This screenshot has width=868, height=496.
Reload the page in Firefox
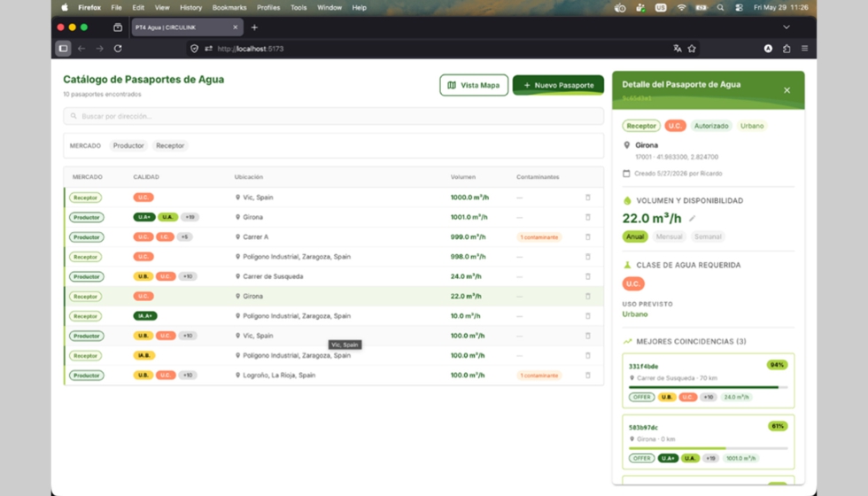coord(118,49)
